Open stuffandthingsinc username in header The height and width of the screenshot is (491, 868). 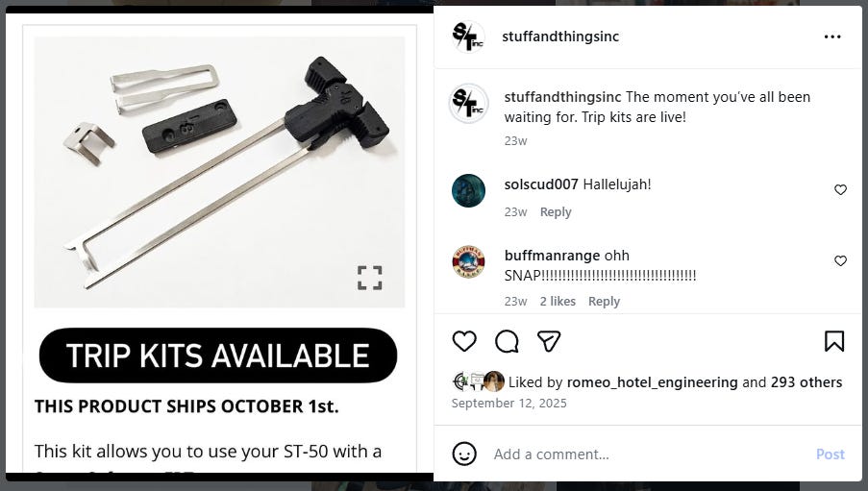click(560, 37)
